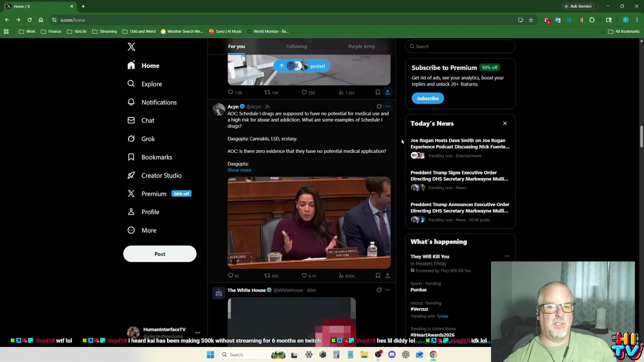Bookmark Acyn's post

[x=378, y=276]
